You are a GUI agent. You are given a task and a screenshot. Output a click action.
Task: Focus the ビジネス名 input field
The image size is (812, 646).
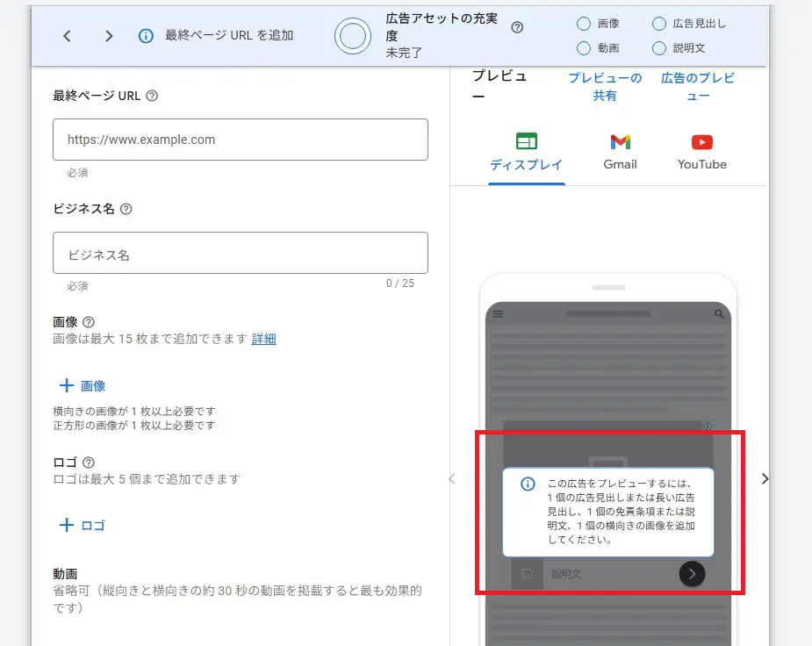[x=241, y=253]
